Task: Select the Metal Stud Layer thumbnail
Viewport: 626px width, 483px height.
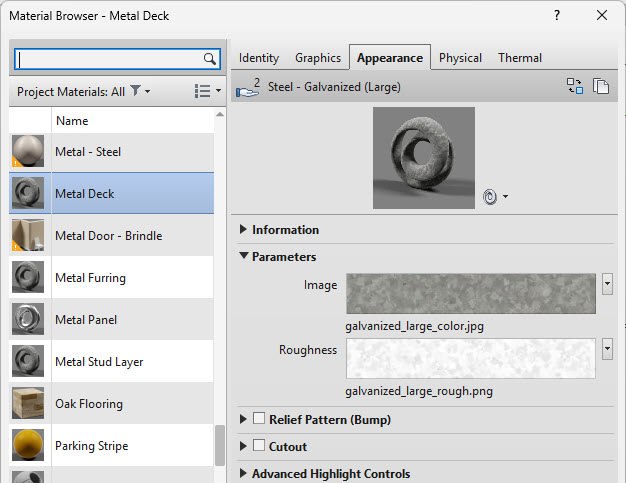Action: click(28, 361)
